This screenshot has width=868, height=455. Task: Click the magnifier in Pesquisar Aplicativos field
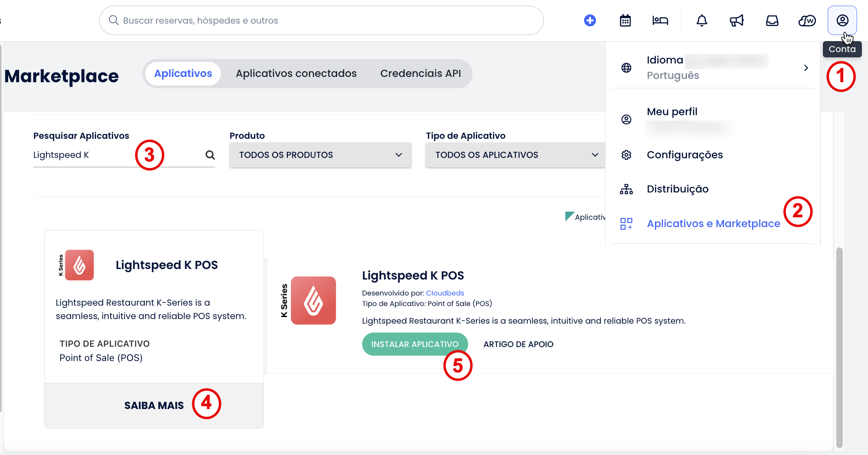tap(210, 155)
